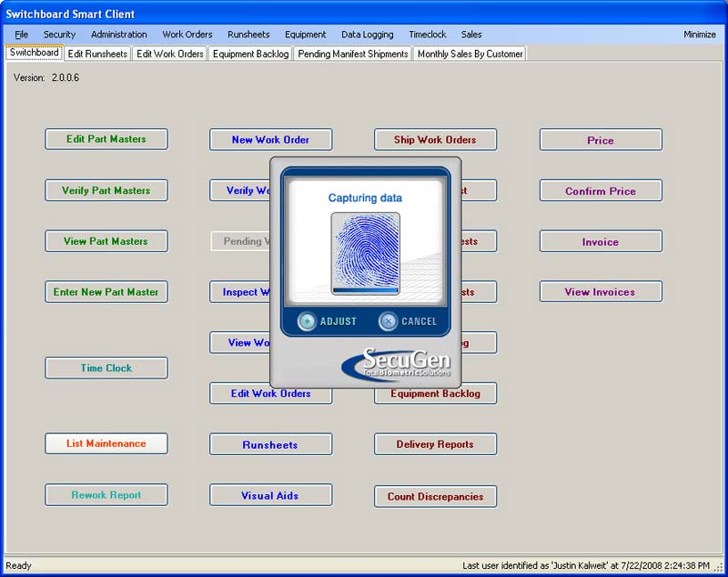This screenshot has width=728, height=577.
Task: Click the Invoice button
Action: 601,242
